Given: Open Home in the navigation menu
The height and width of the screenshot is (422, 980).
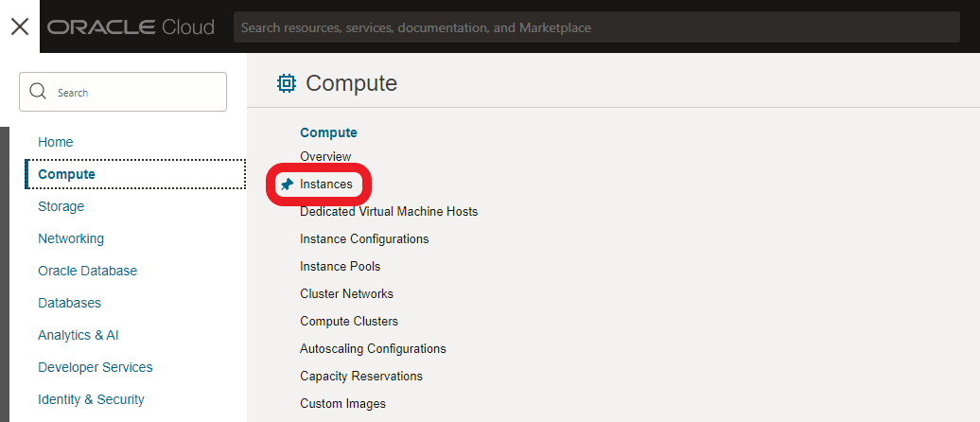Looking at the screenshot, I should [x=56, y=142].
